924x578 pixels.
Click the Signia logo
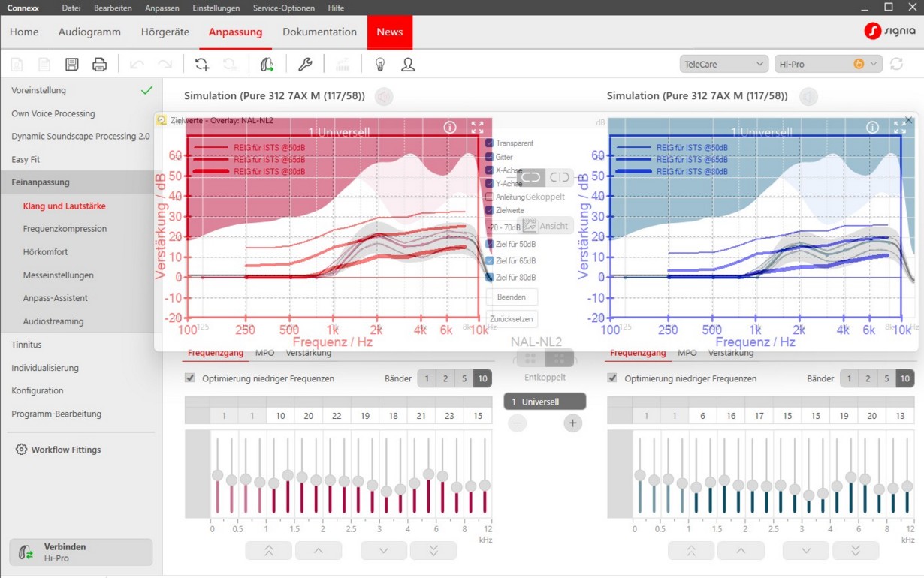890,31
